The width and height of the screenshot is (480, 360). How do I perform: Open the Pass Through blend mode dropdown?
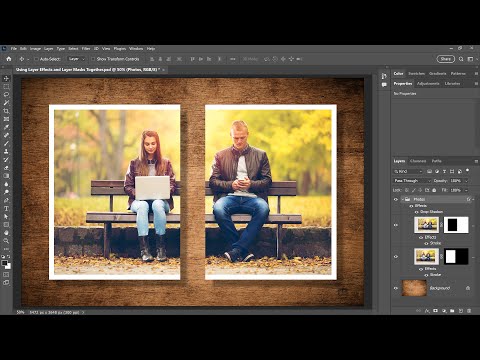pos(412,181)
